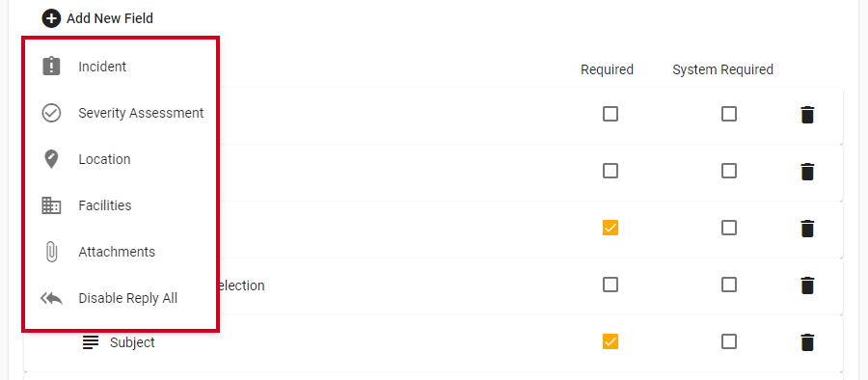Click the Facilities building icon
Image resolution: width=868 pixels, height=380 pixels.
[x=51, y=205]
